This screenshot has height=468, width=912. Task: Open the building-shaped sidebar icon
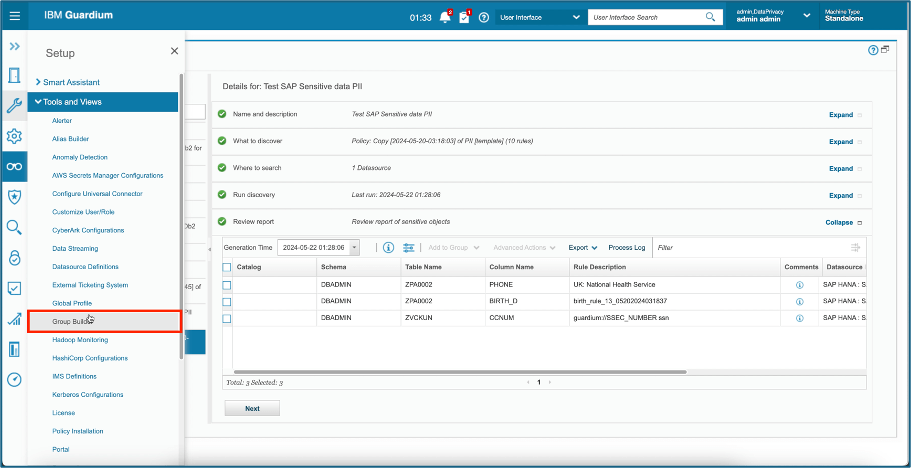click(15, 349)
